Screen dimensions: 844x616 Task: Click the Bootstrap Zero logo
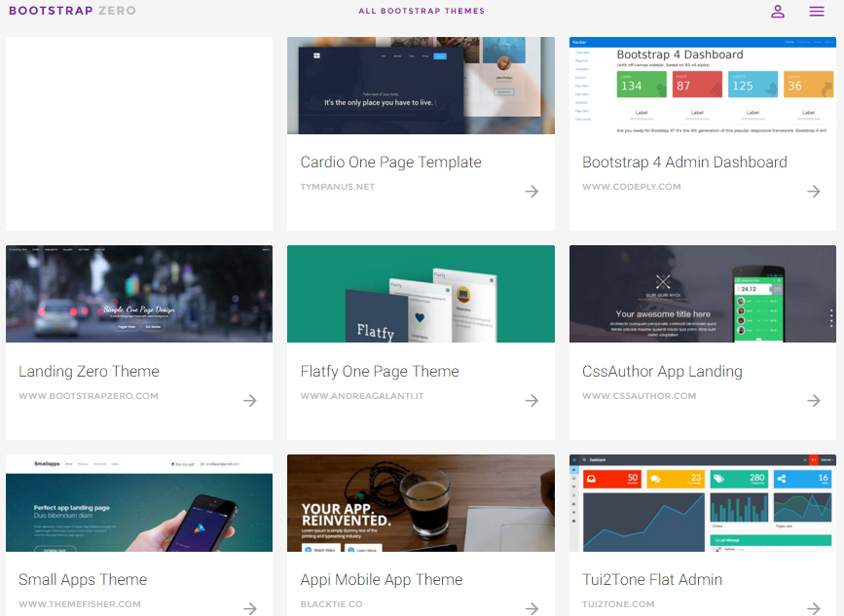[72, 11]
